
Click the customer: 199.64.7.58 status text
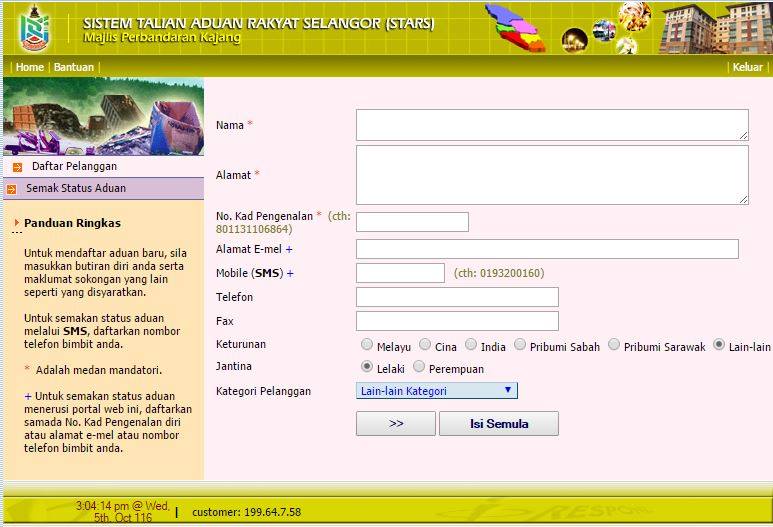[246, 512]
